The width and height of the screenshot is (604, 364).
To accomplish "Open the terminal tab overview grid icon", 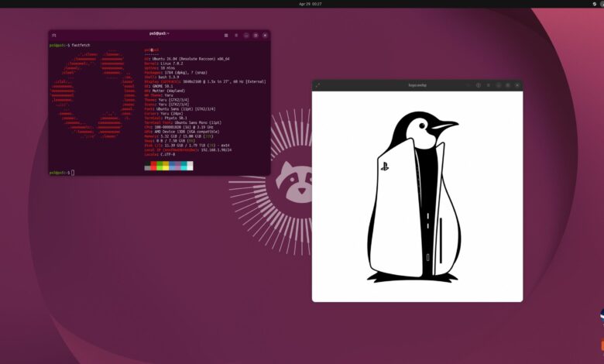I will click(226, 35).
